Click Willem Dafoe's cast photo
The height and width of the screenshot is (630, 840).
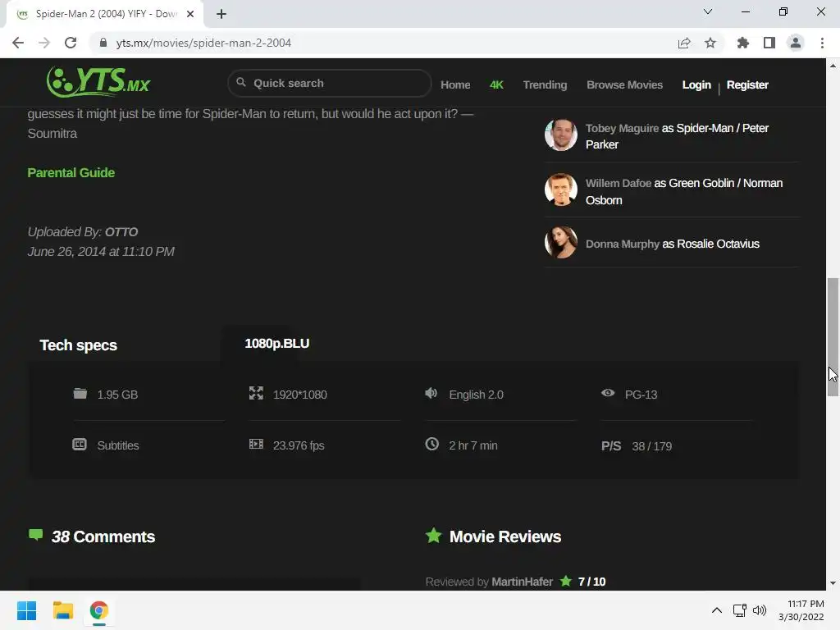[561, 189]
